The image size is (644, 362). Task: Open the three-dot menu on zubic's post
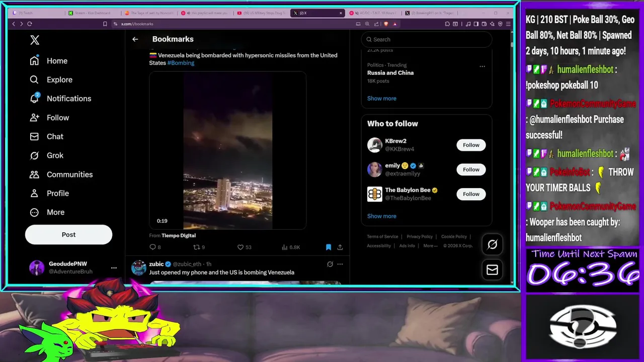[x=340, y=264]
